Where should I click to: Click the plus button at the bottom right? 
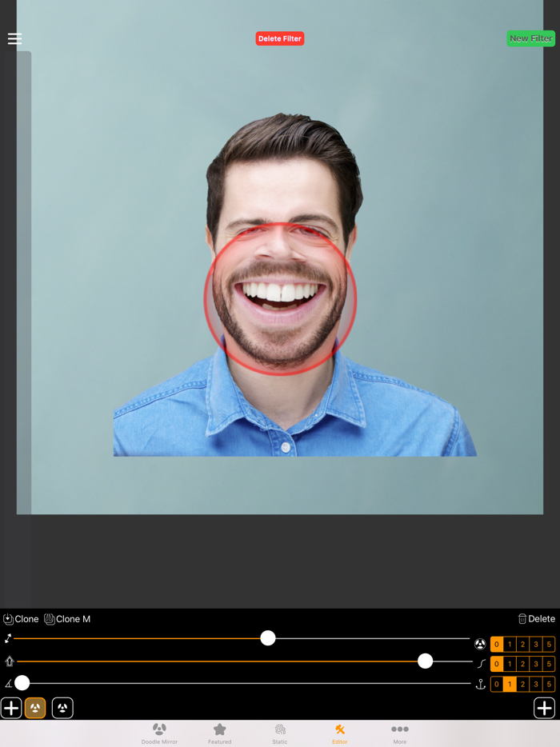coord(544,708)
